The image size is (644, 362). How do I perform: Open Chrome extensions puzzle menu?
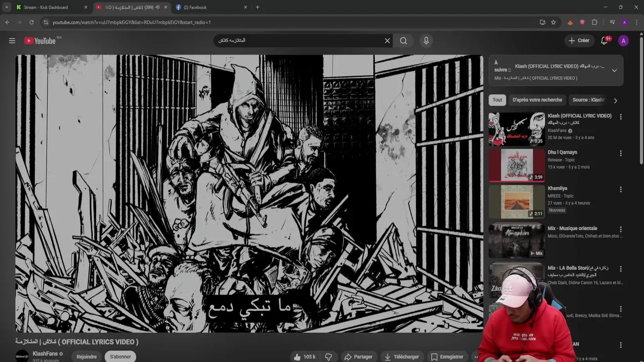coord(594,22)
